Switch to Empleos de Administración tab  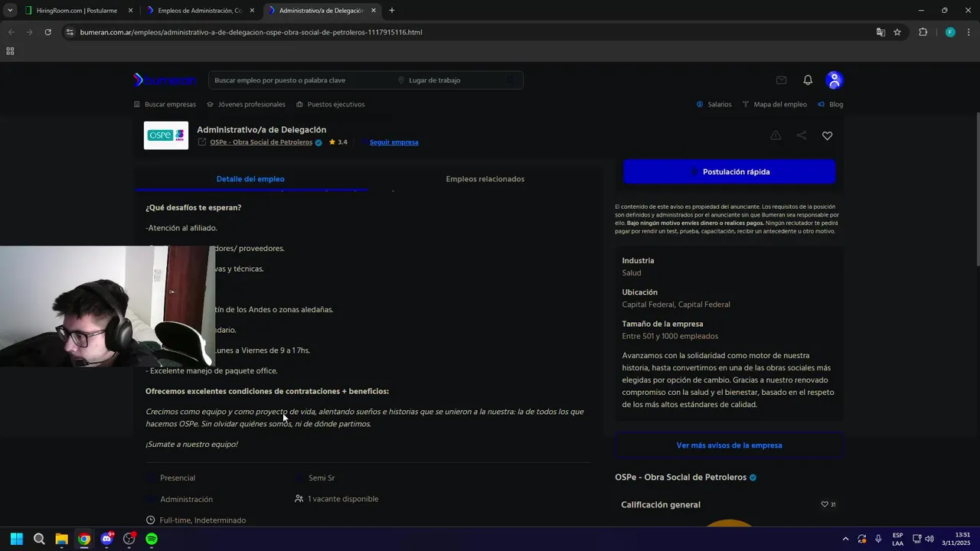tap(201, 11)
